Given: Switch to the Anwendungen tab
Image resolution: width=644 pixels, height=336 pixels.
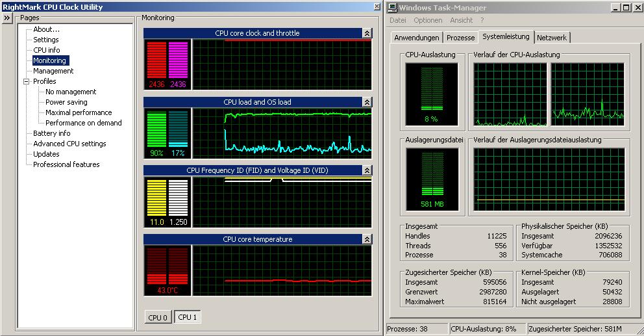Looking at the screenshot, I should click(417, 38).
